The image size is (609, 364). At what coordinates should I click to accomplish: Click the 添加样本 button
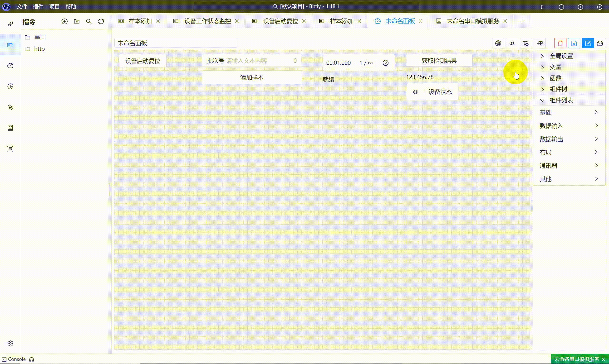[x=252, y=77]
